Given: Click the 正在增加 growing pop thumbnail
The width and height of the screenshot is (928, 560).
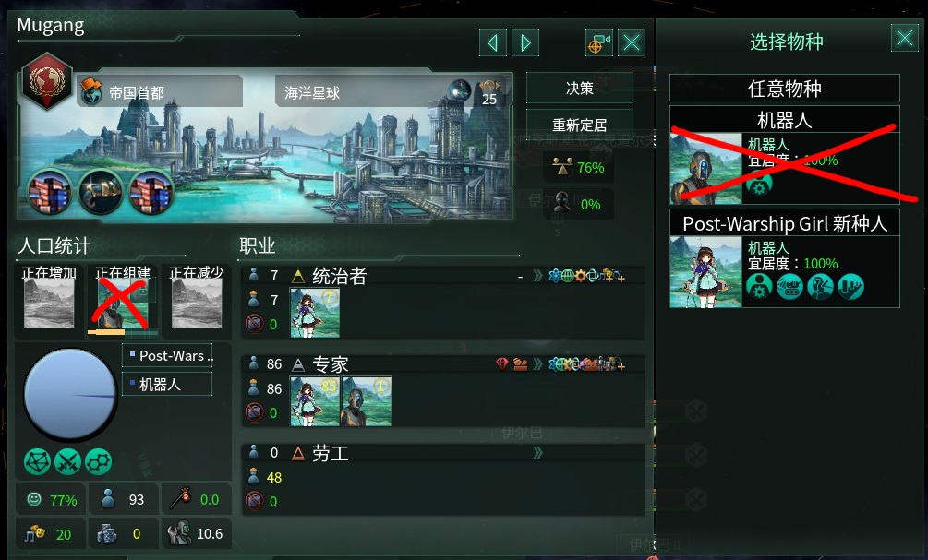Looking at the screenshot, I should 49,303.
